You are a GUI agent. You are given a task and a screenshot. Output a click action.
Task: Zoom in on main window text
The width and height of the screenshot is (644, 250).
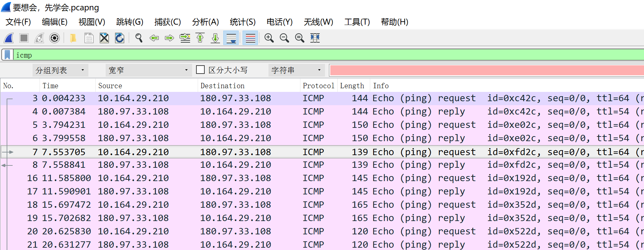269,38
